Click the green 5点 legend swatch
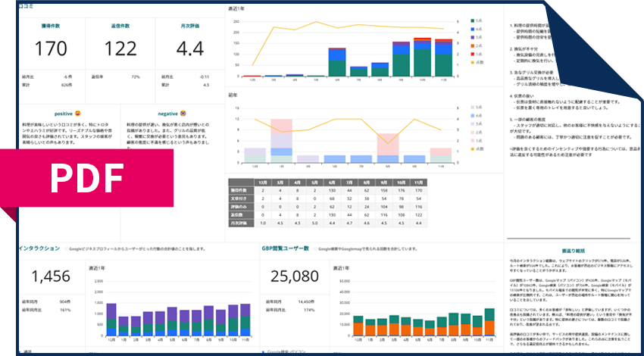Image resolution: width=644 pixels, height=356 pixels. [473, 21]
